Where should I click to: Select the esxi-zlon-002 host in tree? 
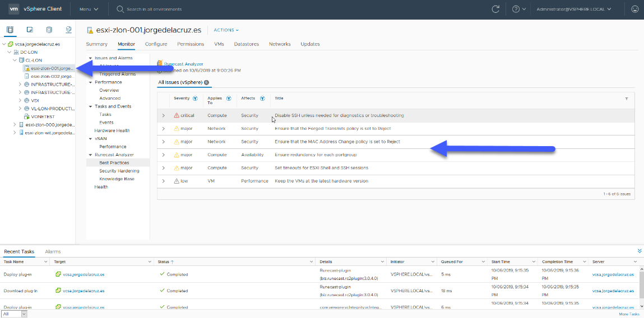click(x=53, y=76)
